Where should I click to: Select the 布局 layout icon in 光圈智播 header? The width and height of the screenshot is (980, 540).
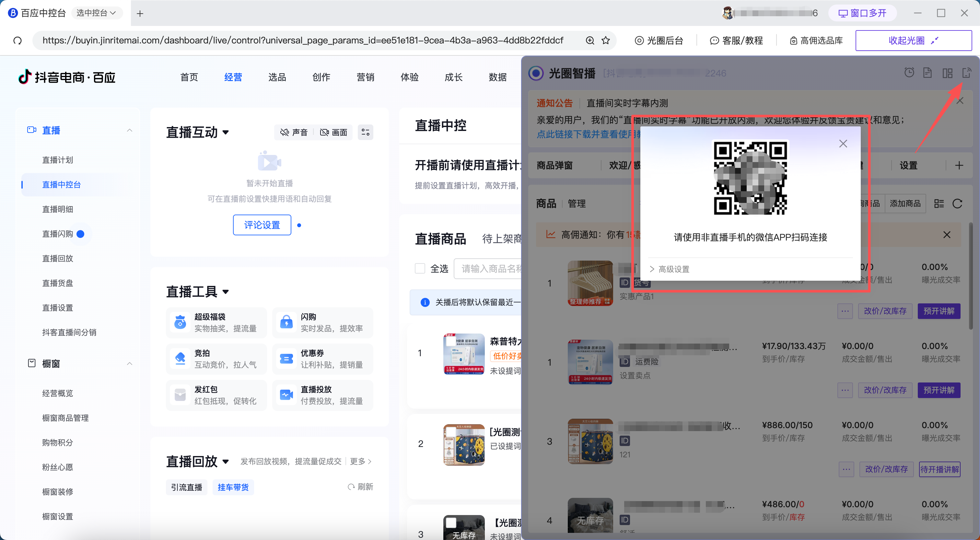pyautogui.click(x=947, y=73)
